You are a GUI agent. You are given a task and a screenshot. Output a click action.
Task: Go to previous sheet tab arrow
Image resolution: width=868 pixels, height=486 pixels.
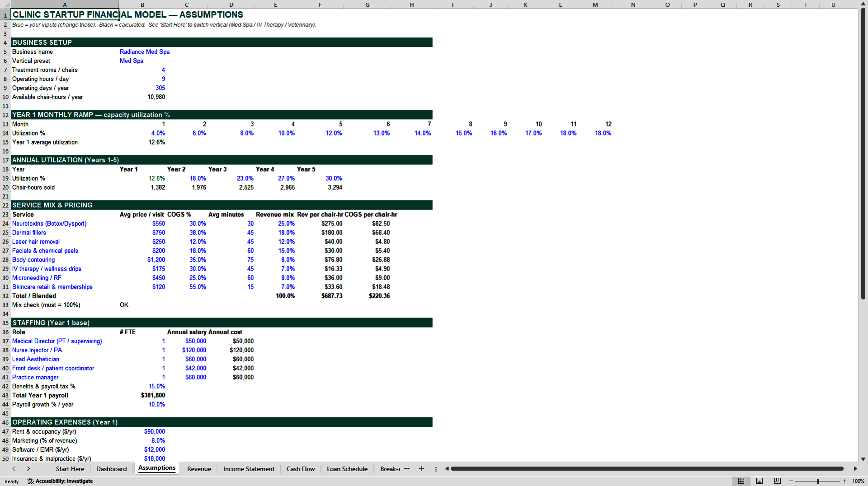[x=14, y=469]
